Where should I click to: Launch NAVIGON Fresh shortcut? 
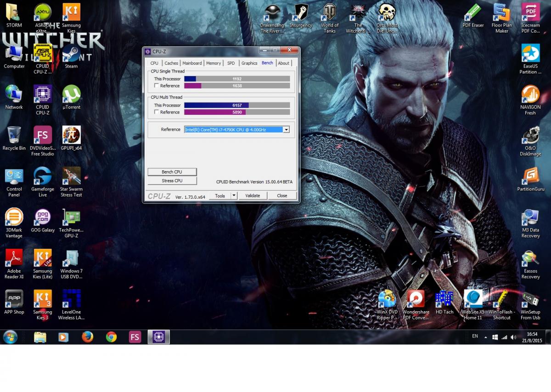pyautogui.click(x=530, y=100)
